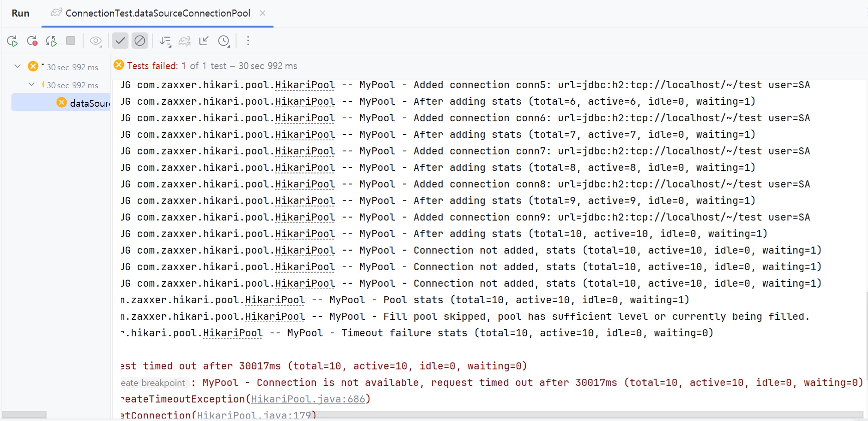
Task: Select the dataSource failed test item
Action: (85, 103)
